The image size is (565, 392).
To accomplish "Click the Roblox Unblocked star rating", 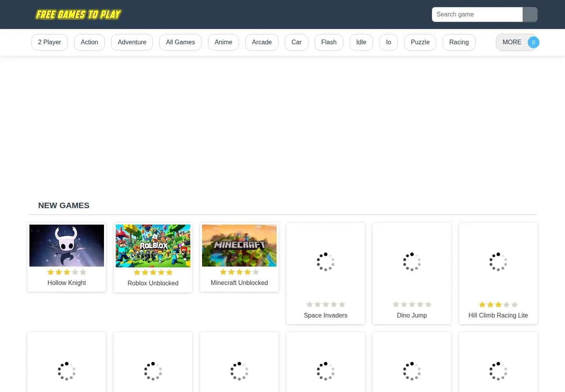I will coord(153,272).
